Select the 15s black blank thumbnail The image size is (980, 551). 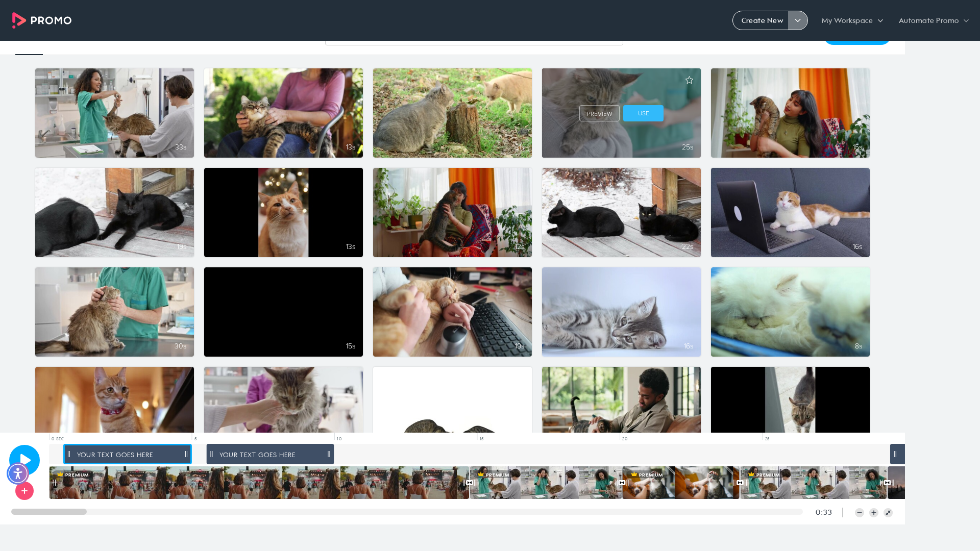(283, 312)
